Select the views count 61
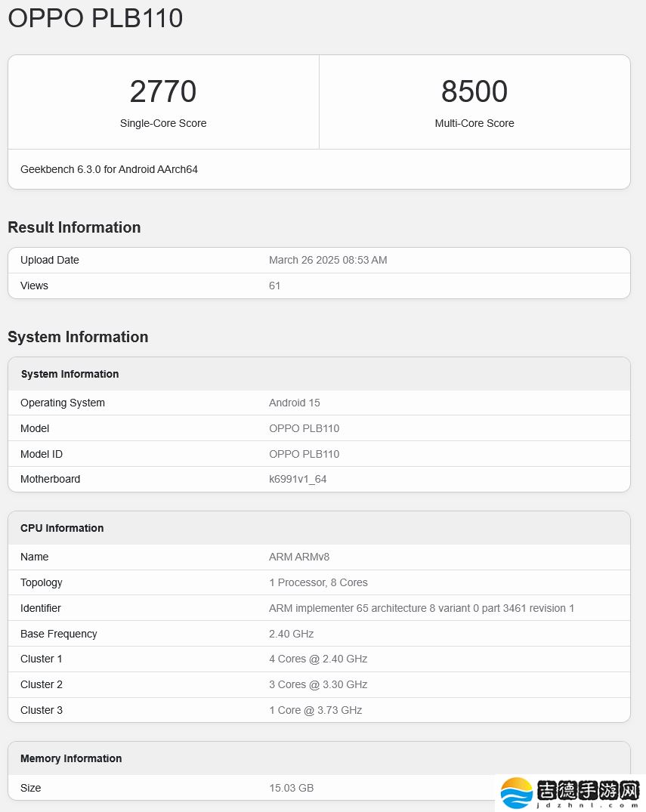 (x=274, y=286)
